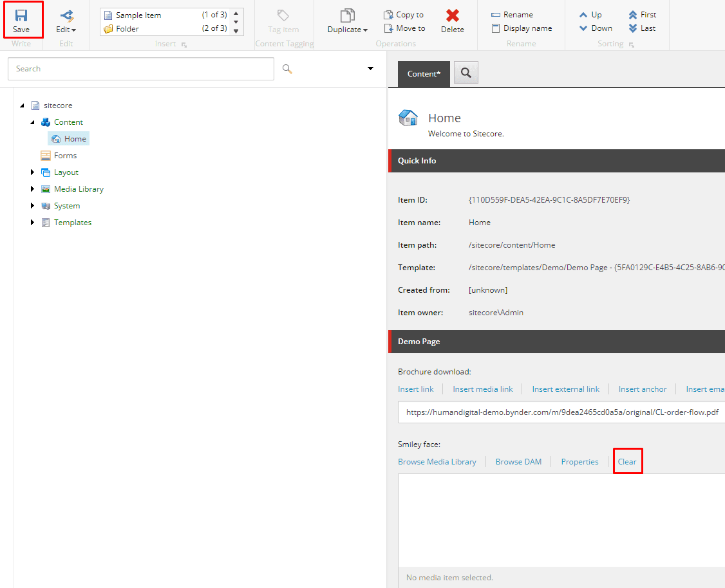Open the Duplicate dropdown arrow
Screen dimensions: 725x588
[365, 30]
